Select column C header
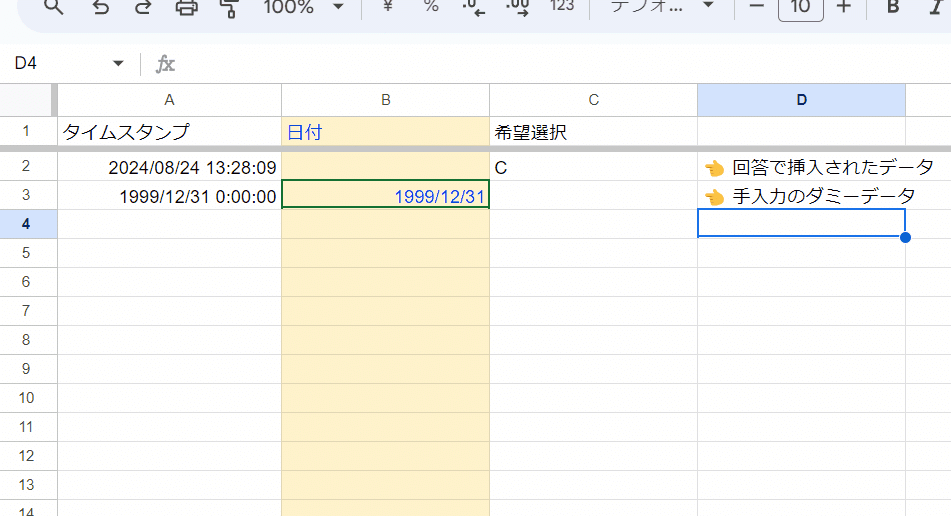This screenshot has height=516, width=951. pyautogui.click(x=594, y=100)
